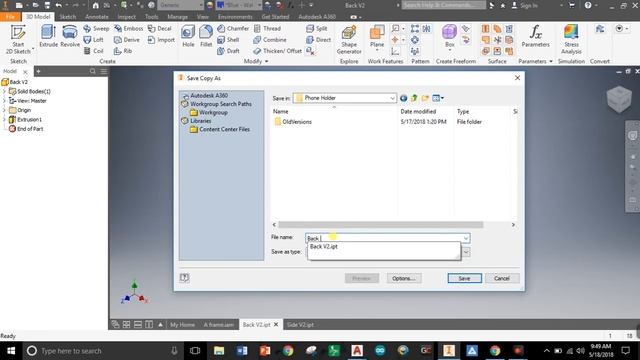Switch to Side V2.ipt document tab
Viewport: 640px width, 360px height.
pos(300,325)
